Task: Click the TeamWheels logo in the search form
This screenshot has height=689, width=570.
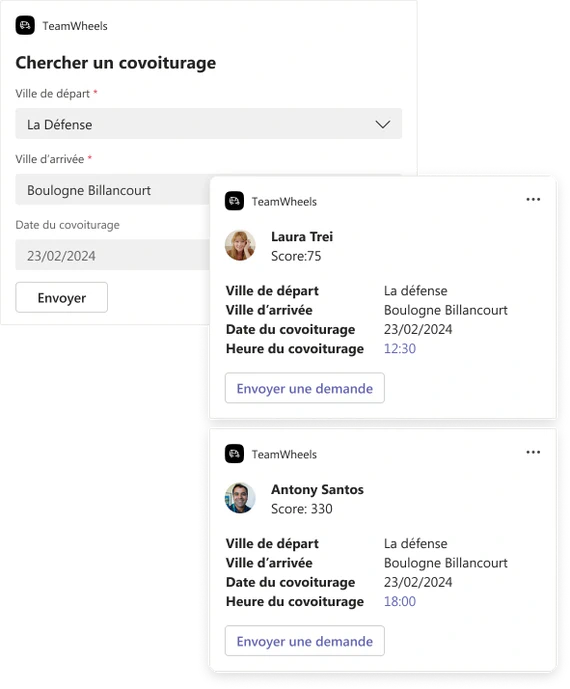Action: point(25,25)
